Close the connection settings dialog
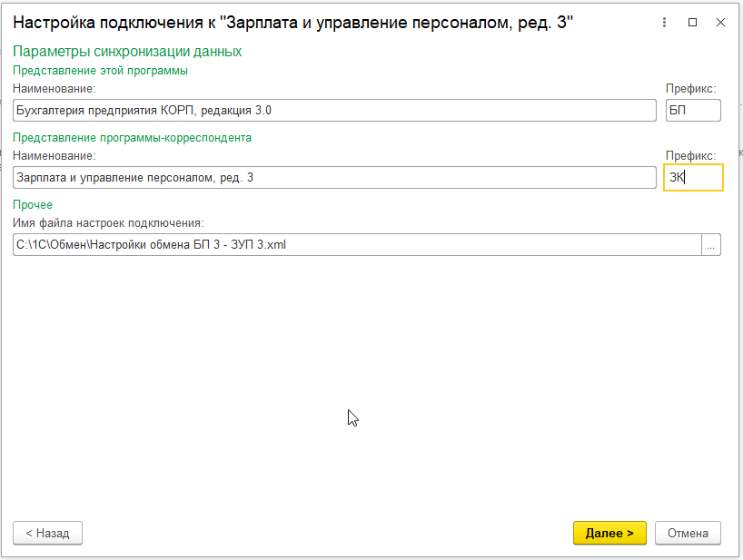The image size is (743, 560). coord(720,23)
